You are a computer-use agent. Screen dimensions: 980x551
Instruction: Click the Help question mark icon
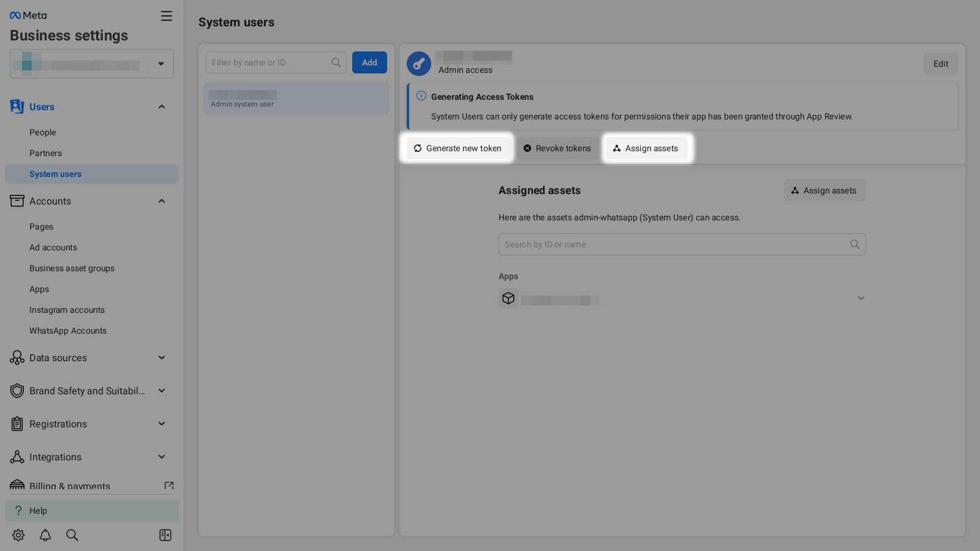click(18, 511)
